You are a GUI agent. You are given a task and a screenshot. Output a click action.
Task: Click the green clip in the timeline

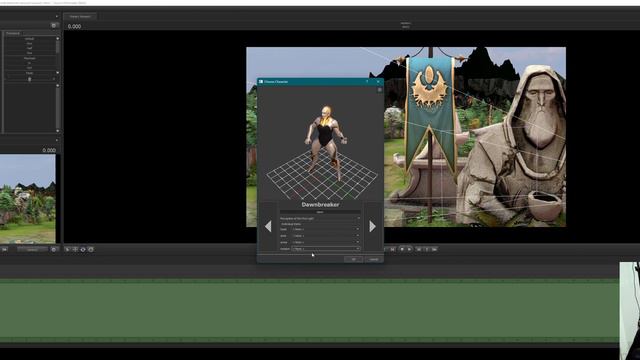[x=309, y=310]
